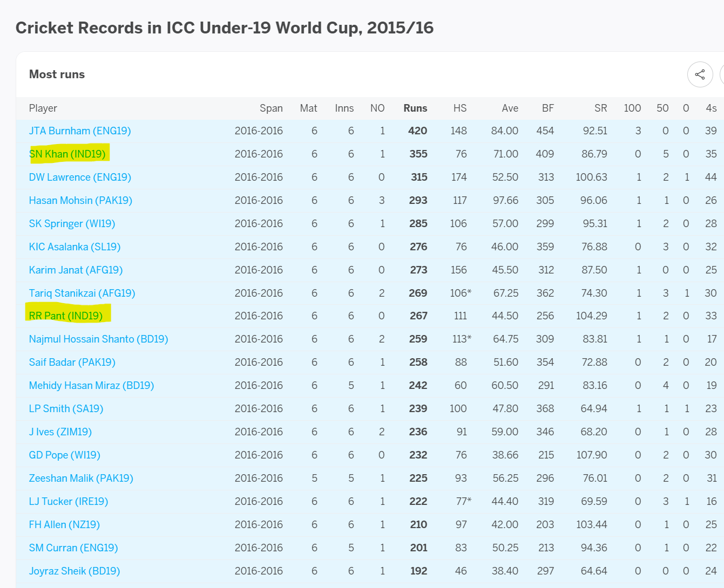Open LJ Tucker (IRE19) player link
Screen dimensions: 724x588
click(x=69, y=501)
